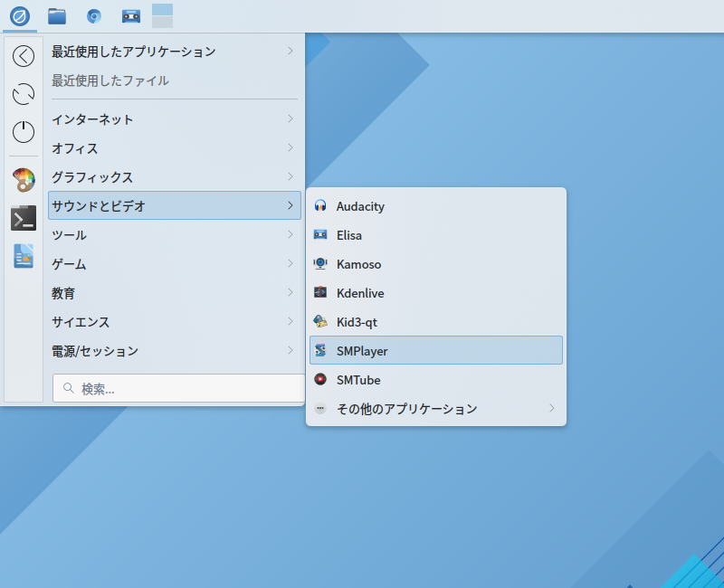Click the 検索... search field
Image resolution: width=724 pixels, height=588 pixels.
pos(178,388)
